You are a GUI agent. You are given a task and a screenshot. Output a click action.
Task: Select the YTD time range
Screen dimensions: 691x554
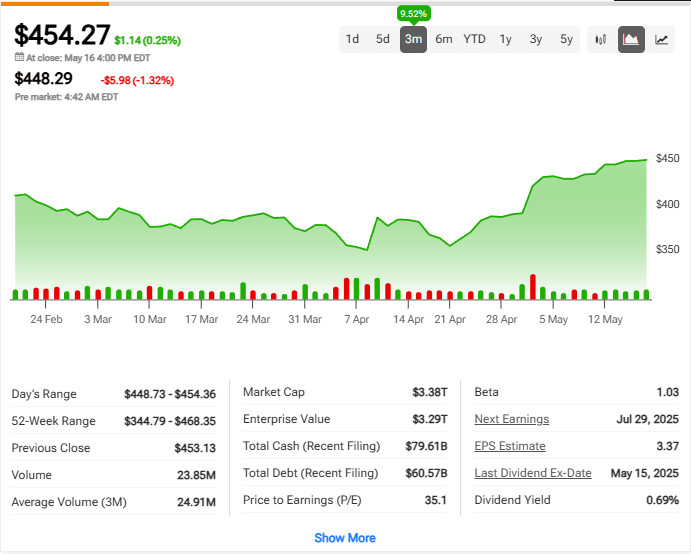coord(474,39)
